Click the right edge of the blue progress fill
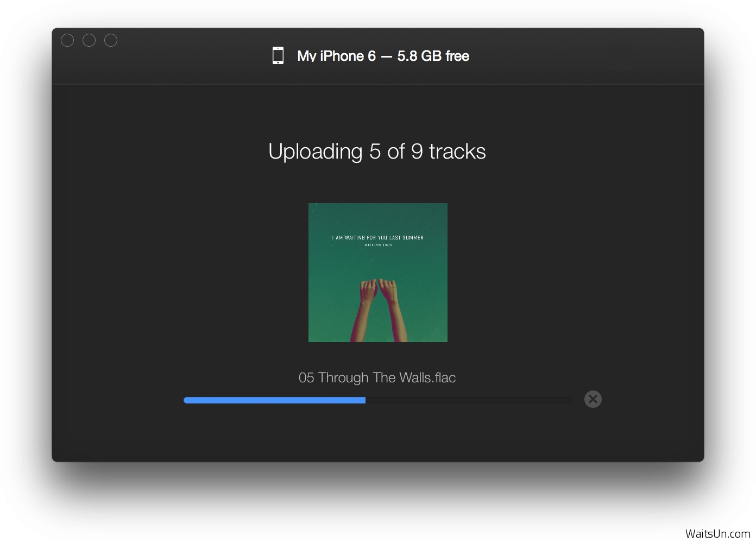Image resolution: width=756 pixels, height=542 pixels. click(363, 400)
